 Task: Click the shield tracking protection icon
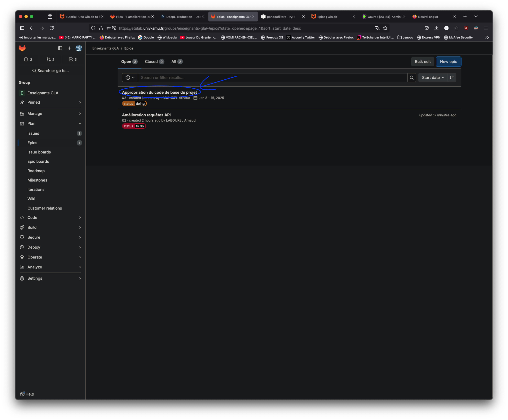point(93,28)
